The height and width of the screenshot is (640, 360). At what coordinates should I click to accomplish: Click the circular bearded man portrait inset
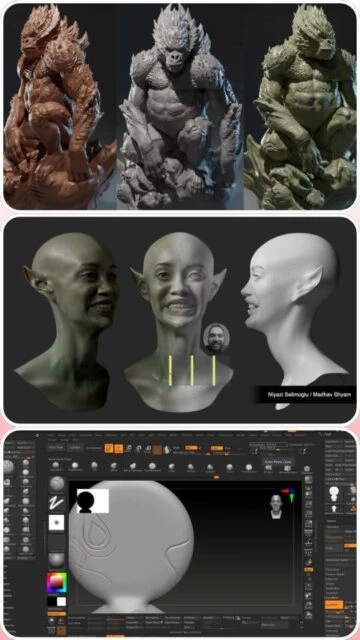point(216,338)
